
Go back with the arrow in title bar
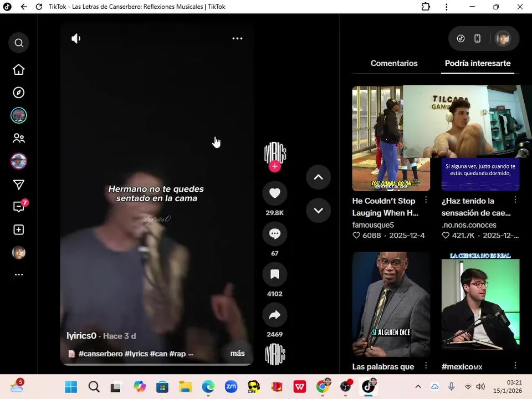click(24, 7)
